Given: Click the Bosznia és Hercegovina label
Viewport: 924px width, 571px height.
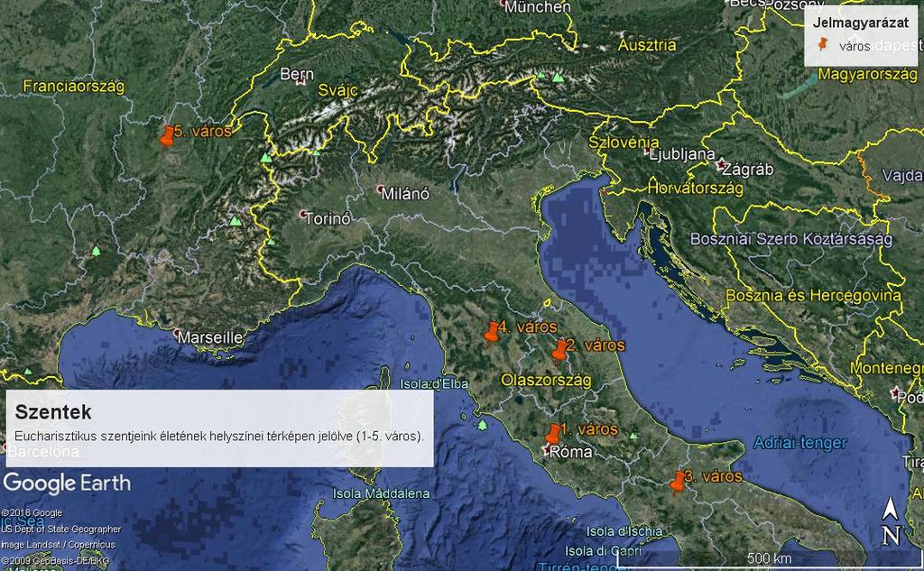Looking at the screenshot, I should click(813, 295).
